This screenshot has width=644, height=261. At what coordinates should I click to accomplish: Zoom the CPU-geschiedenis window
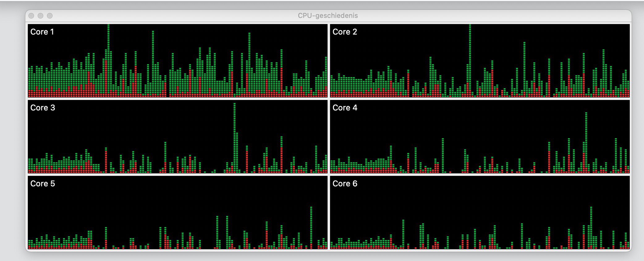(50, 16)
